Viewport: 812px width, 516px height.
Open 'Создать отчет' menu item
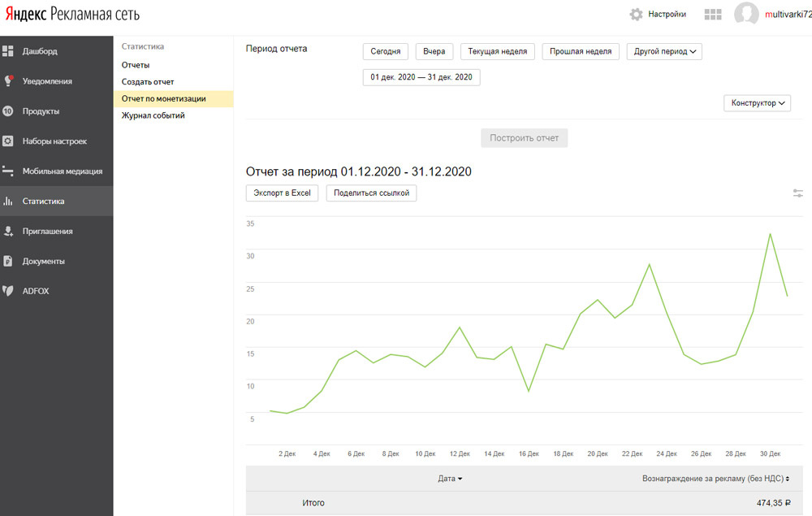pyautogui.click(x=148, y=82)
